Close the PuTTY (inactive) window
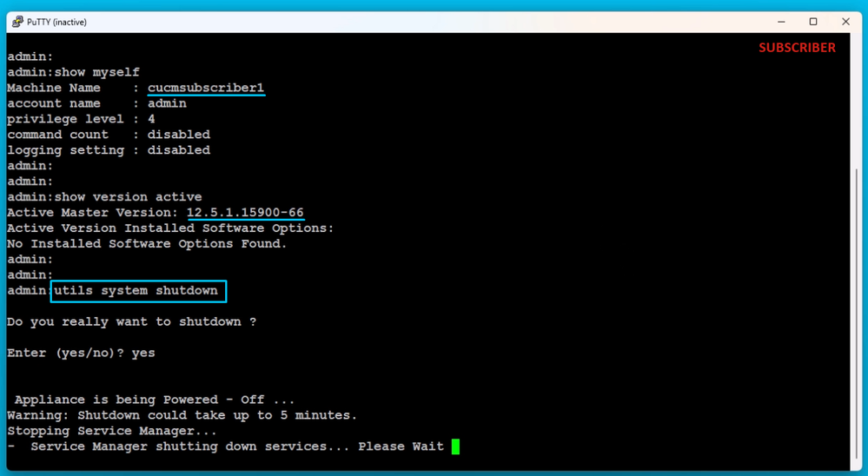The width and height of the screenshot is (868, 476). (x=845, y=22)
